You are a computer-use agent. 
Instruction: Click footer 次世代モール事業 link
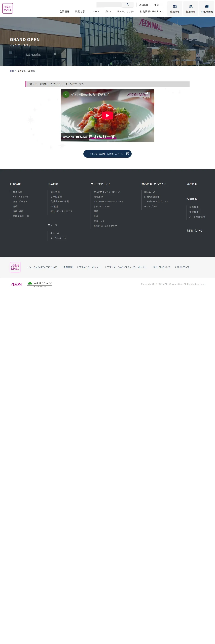coord(60,201)
